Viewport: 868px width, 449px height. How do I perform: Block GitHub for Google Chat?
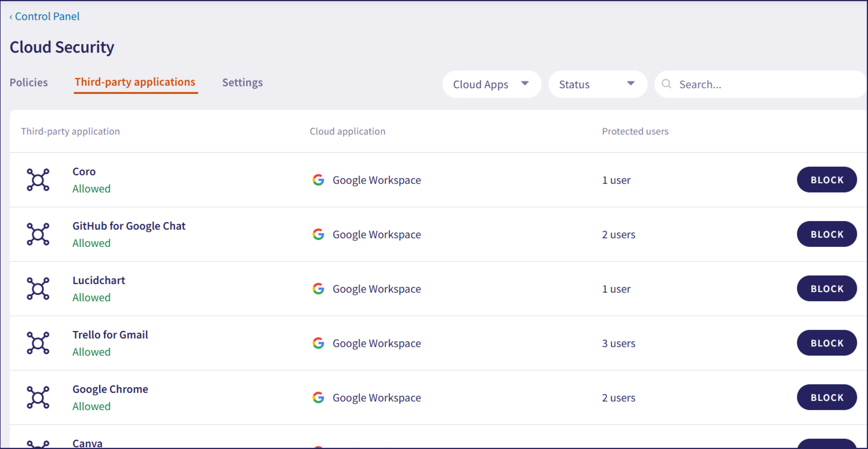click(x=826, y=234)
